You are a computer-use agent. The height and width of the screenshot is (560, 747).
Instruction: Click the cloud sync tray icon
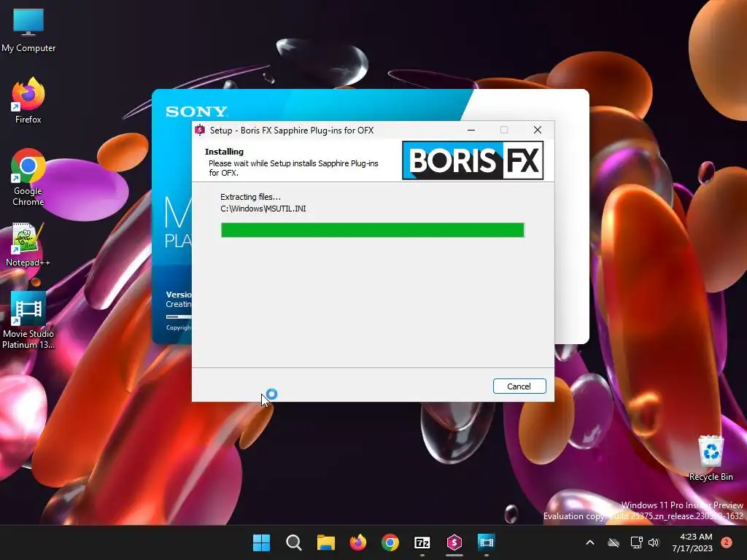click(614, 542)
